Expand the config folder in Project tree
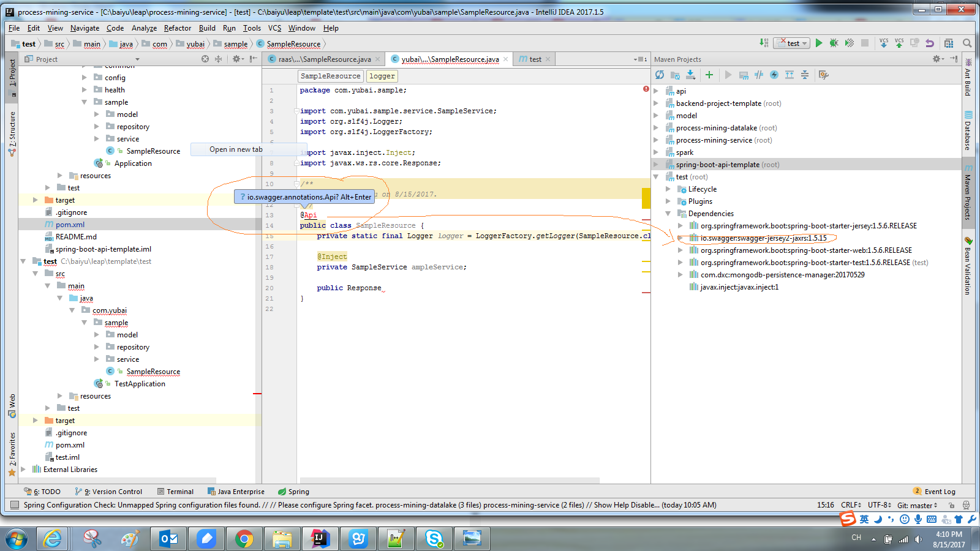This screenshot has height=551, width=980. 84,78
